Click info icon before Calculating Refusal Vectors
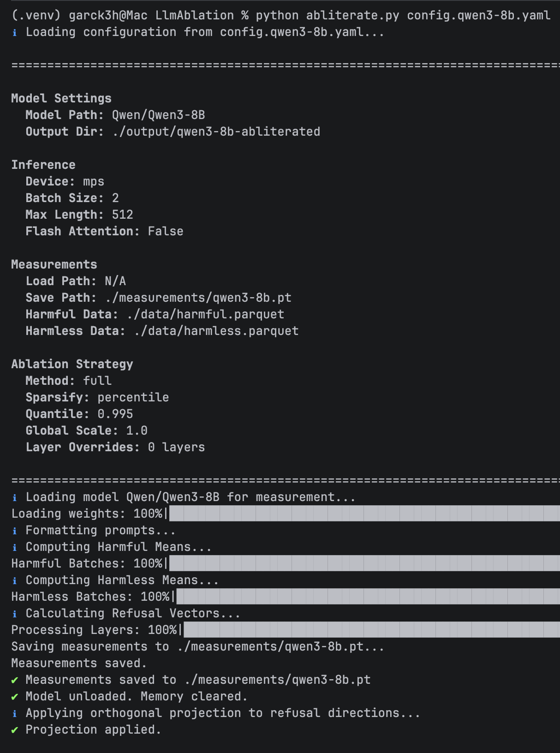The image size is (560, 753). [x=15, y=614]
